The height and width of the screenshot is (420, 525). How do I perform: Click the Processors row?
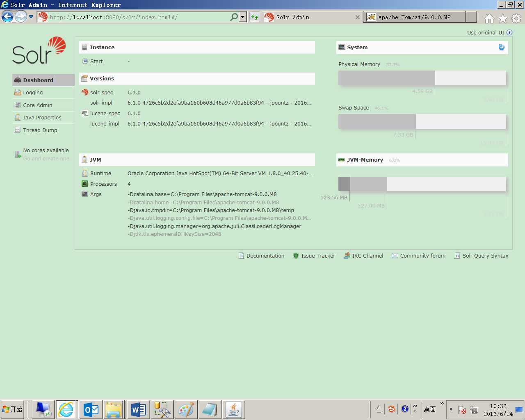[x=197, y=184]
